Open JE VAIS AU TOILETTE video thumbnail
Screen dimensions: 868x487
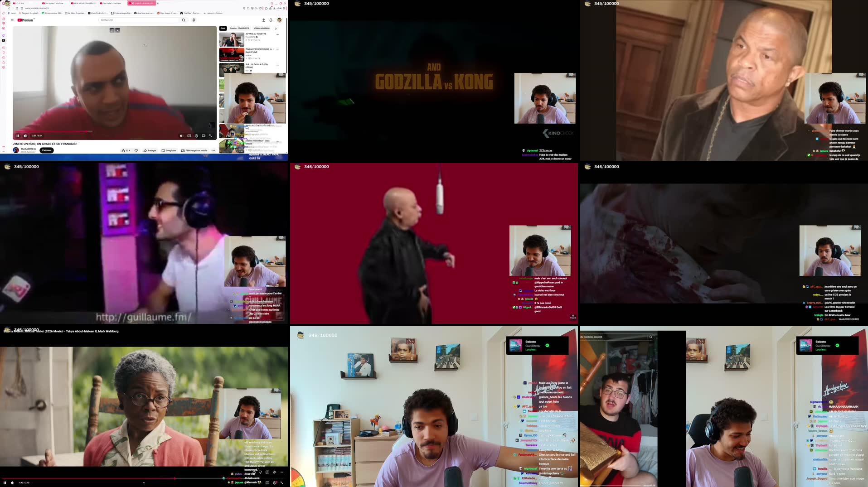(232, 39)
